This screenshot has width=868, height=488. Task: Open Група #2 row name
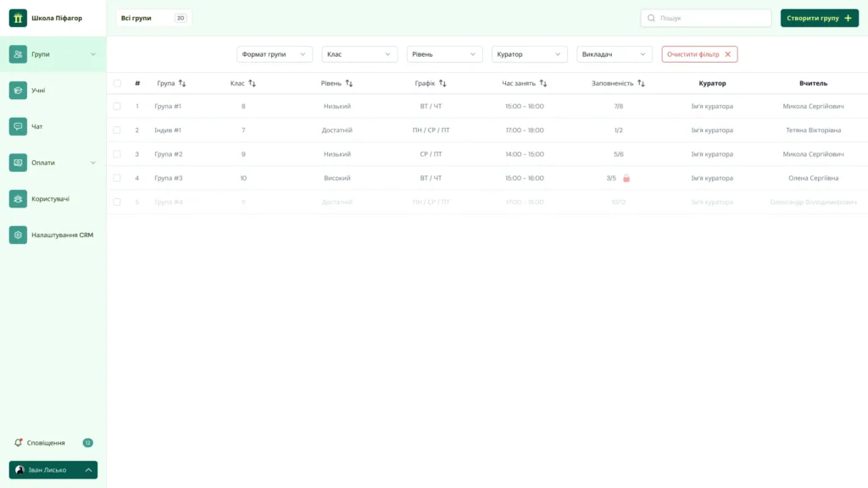[x=169, y=154]
